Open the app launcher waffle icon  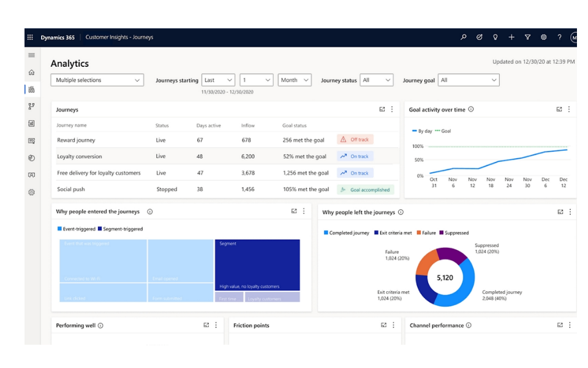point(30,37)
